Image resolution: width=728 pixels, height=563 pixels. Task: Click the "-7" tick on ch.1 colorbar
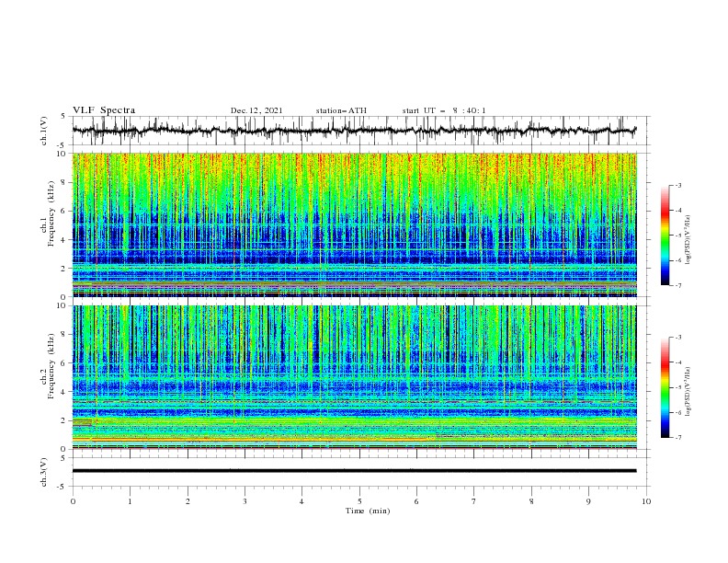677,285
